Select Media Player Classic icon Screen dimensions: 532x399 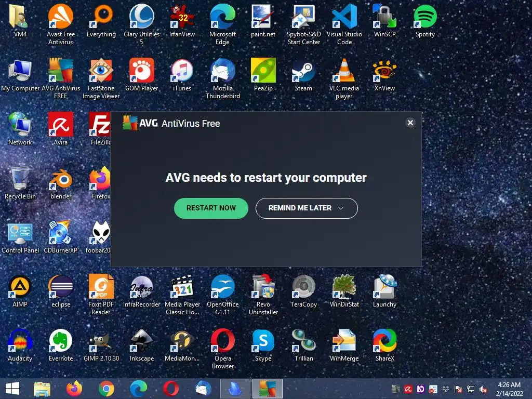182,294
